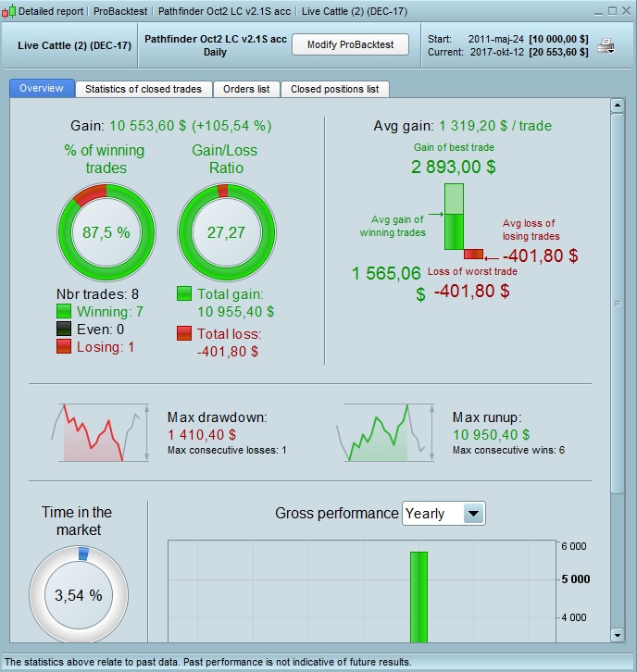Screen dimensions: 637x672
Task: Open the Yearly gross performance dropdown
Action: pos(443,514)
